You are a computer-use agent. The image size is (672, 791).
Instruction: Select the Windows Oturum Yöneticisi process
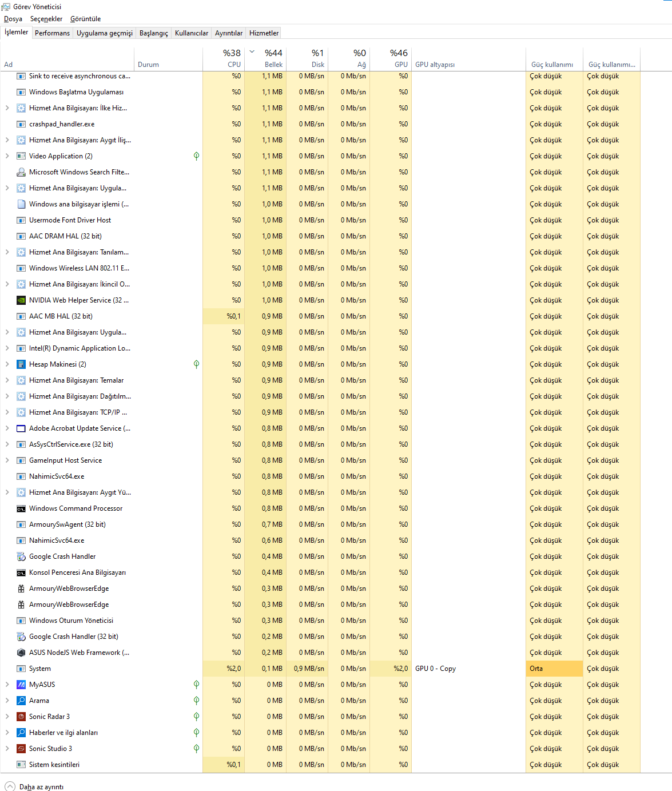point(320,621)
